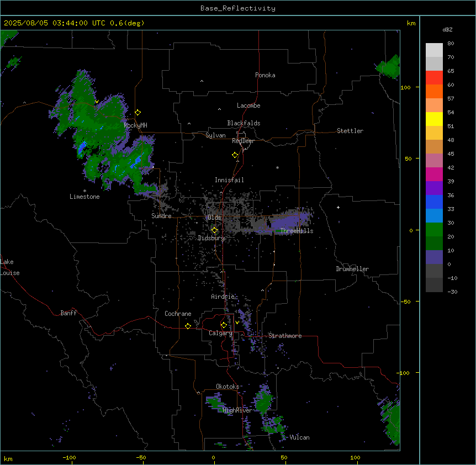Click the Blackfalds city label

[x=244, y=123]
